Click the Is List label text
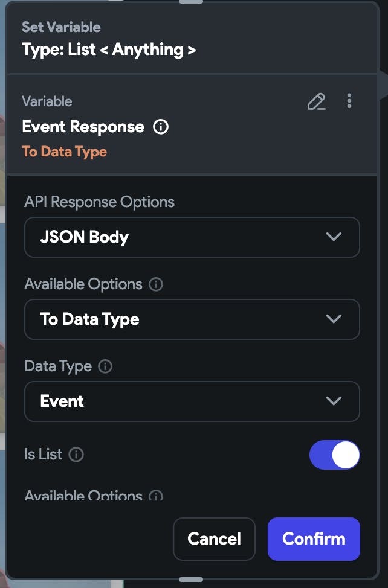Viewport: 388px width, 588px height. click(43, 455)
